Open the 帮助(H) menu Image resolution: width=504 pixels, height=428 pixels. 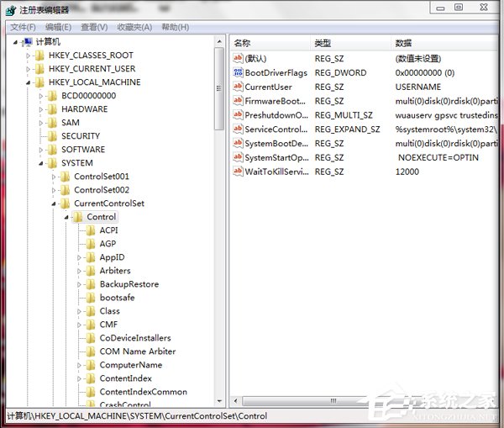pyautogui.click(x=176, y=28)
